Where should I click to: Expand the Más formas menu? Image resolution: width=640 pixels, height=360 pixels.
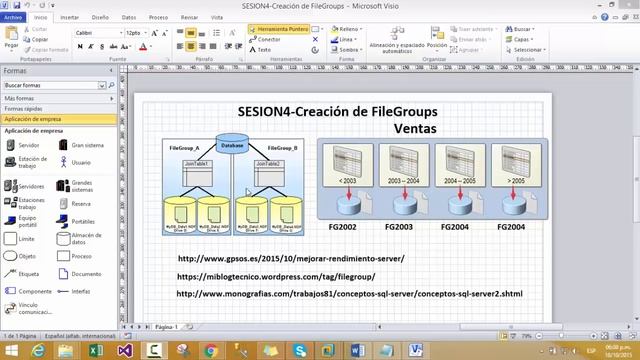[58, 98]
